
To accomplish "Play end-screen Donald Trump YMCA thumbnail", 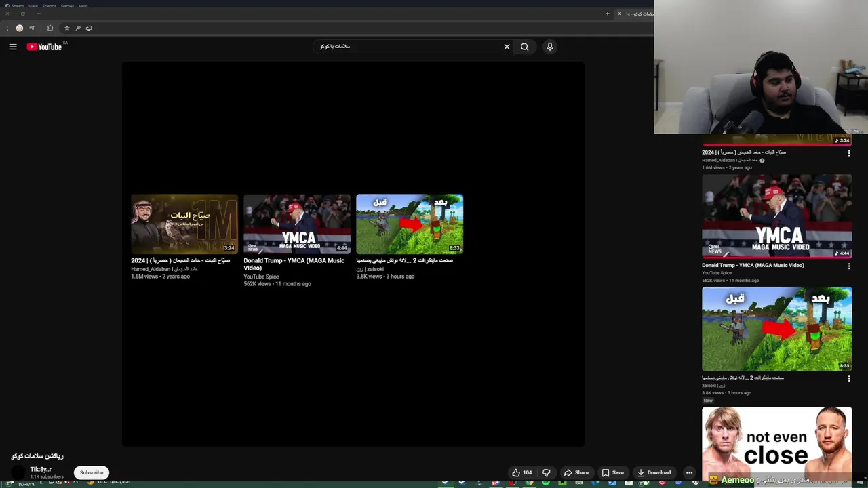I will [297, 224].
